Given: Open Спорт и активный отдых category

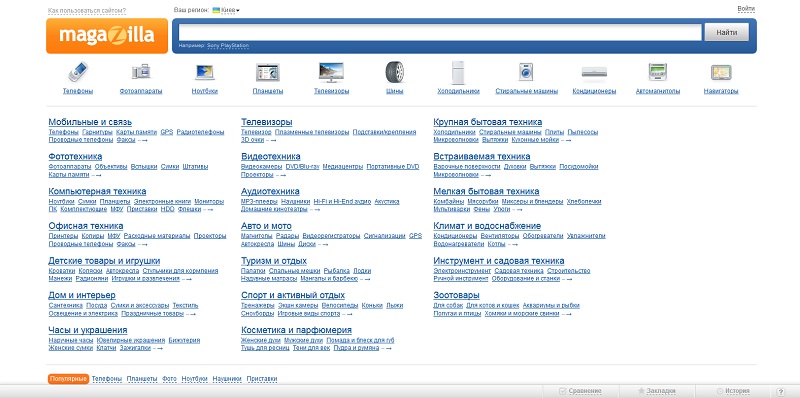Looking at the screenshot, I should tap(293, 295).
